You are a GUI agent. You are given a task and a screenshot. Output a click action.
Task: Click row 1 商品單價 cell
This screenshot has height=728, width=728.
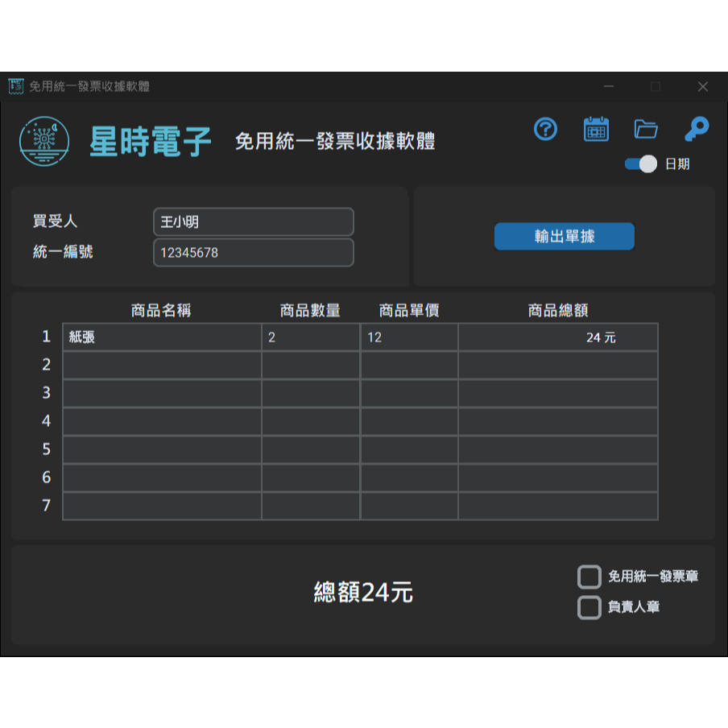pyautogui.click(x=409, y=337)
